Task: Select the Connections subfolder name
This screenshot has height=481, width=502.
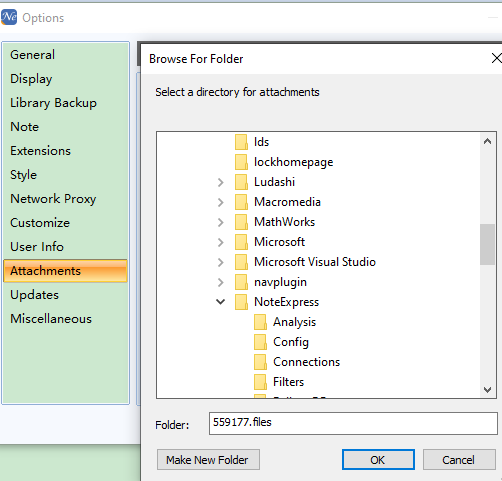Action: [306, 362]
